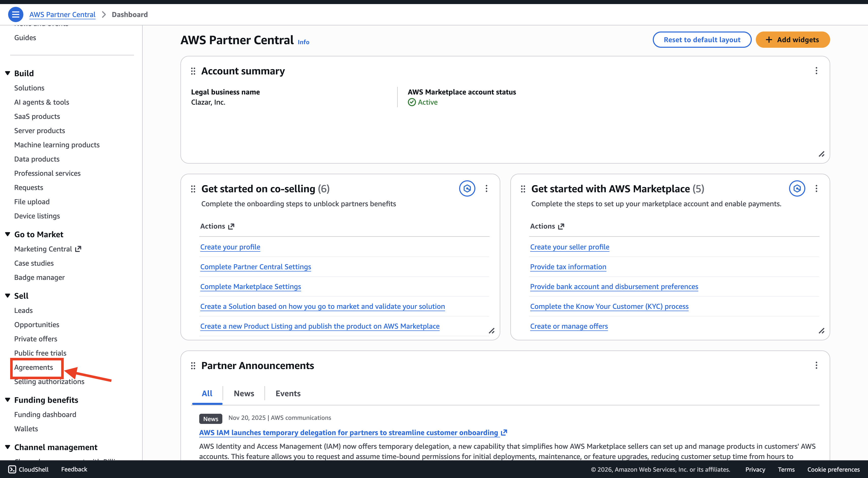This screenshot has height=478, width=868.
Task: Open the IAM temporary delegation announcement
Action: [348, 433]
